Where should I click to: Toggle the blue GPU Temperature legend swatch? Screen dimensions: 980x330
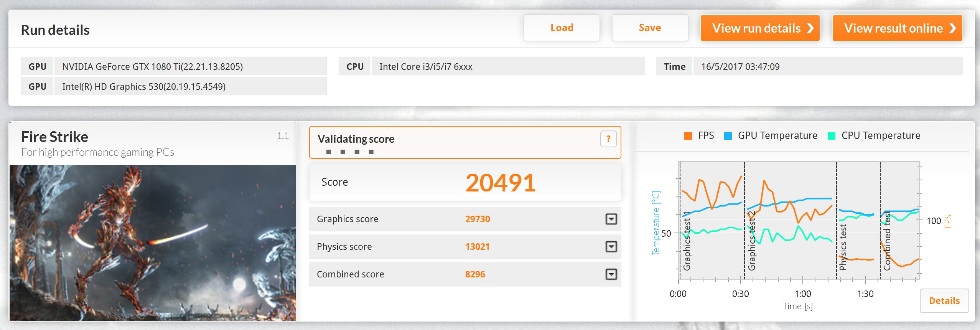tap(728, 136)
